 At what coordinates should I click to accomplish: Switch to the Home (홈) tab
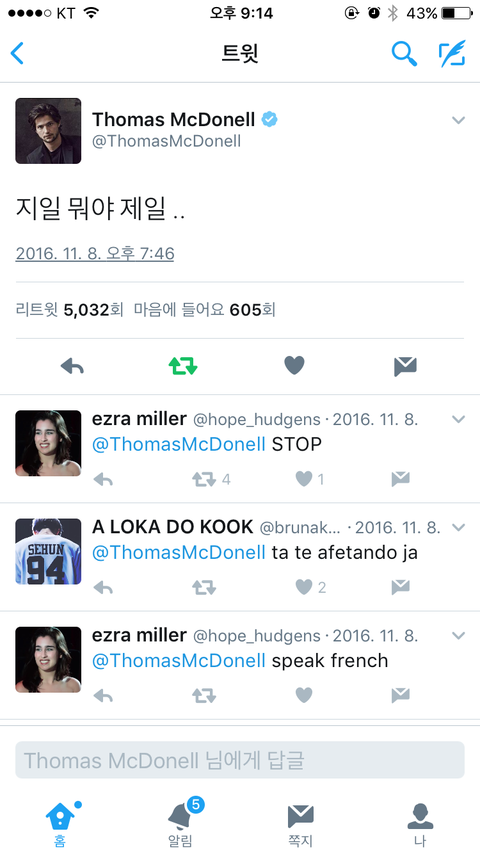pos(60,823)
